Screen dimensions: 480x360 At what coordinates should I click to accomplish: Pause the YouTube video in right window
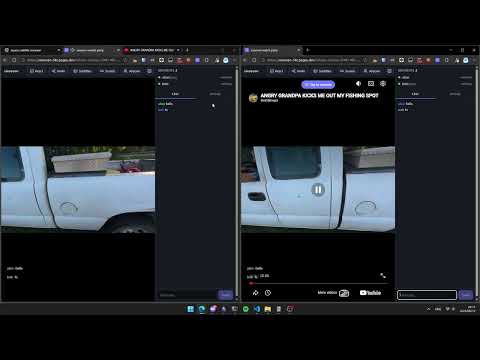point(318,190)
